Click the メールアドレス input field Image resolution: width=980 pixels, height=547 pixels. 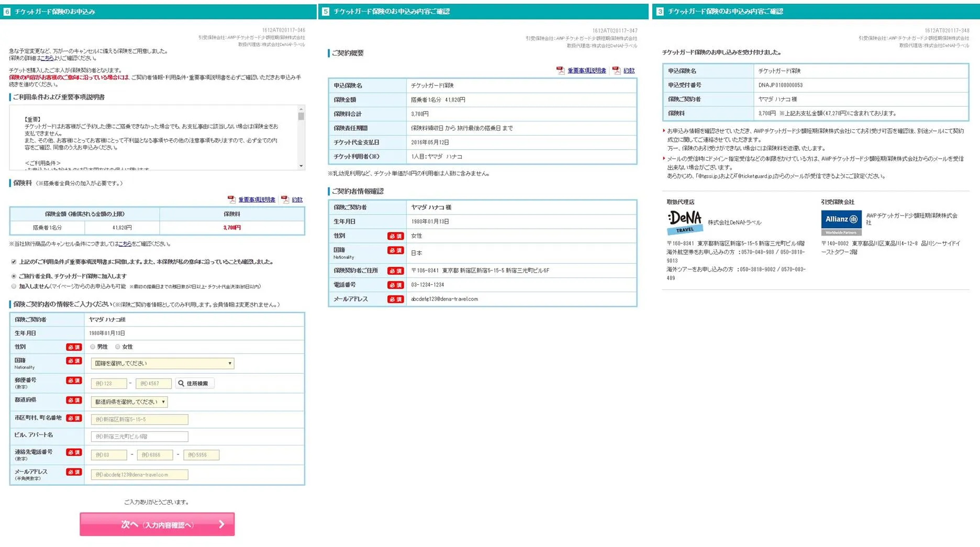(x=139, y=475)
